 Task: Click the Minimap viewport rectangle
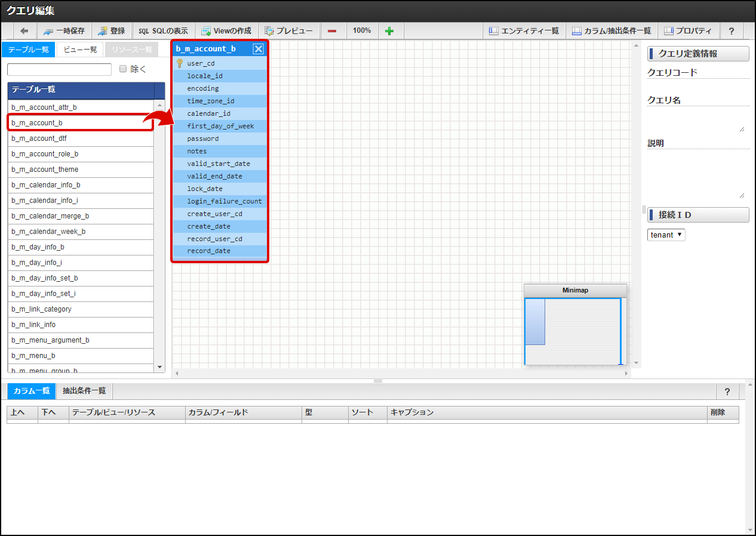click(535, 322)
